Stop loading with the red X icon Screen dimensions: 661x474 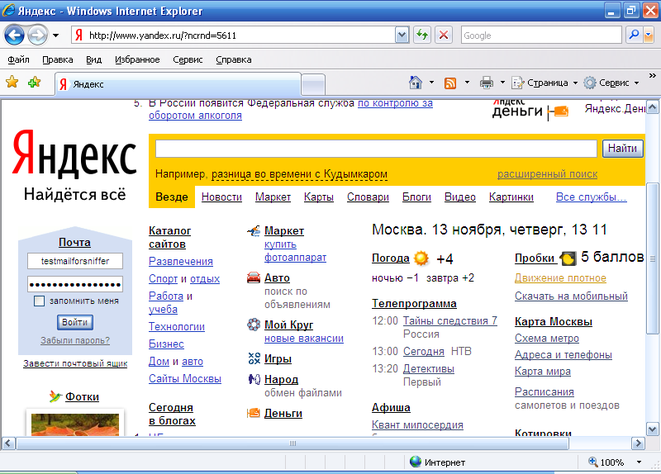[x=443, y=35]
